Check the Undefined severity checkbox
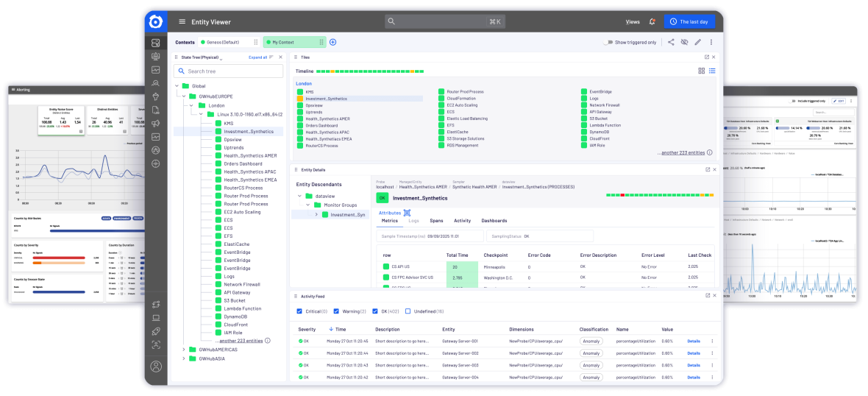This screenshot has width=868, height=396. point(408,311)
